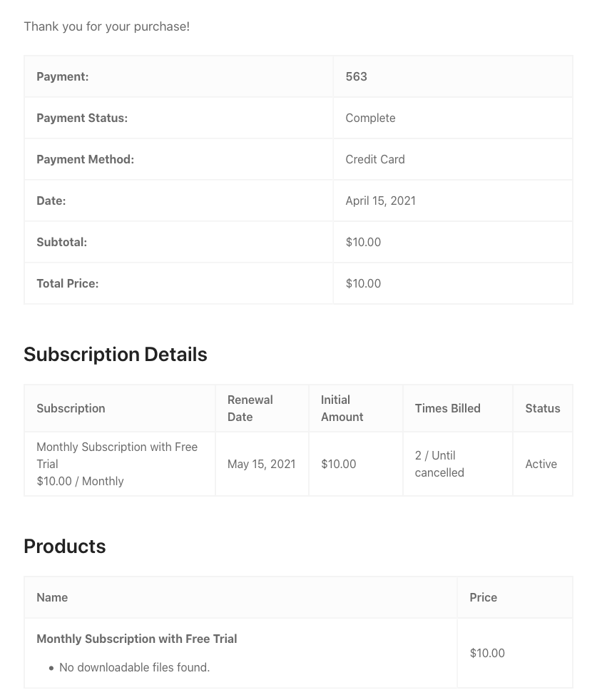
Task: Click the Total Price amount value
Action: point(363,283)
